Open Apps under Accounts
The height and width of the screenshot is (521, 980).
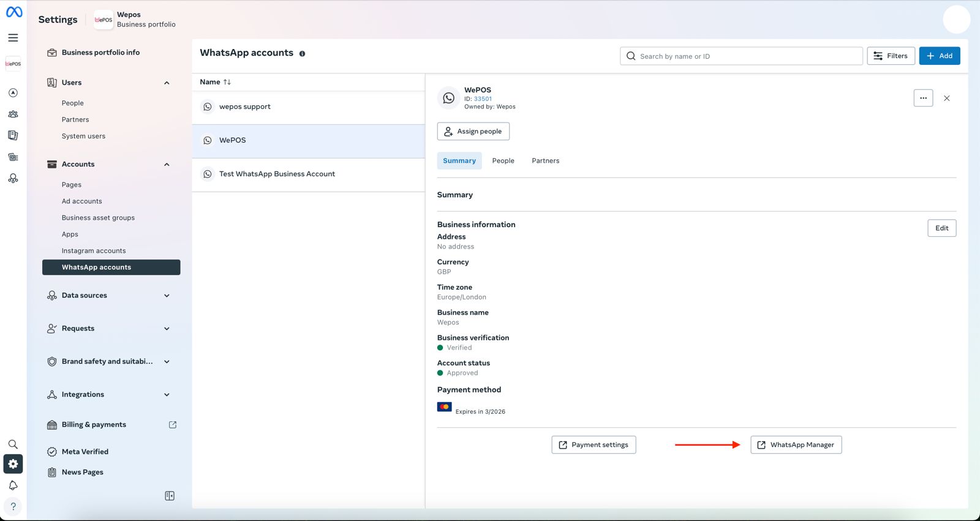(x=70, y=234)
